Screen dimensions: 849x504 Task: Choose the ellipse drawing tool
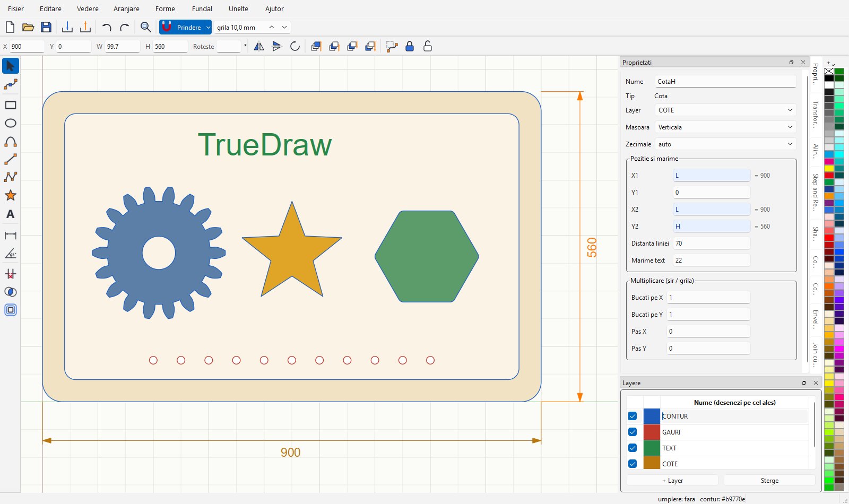pyautogui.click(x=11, y=123)
